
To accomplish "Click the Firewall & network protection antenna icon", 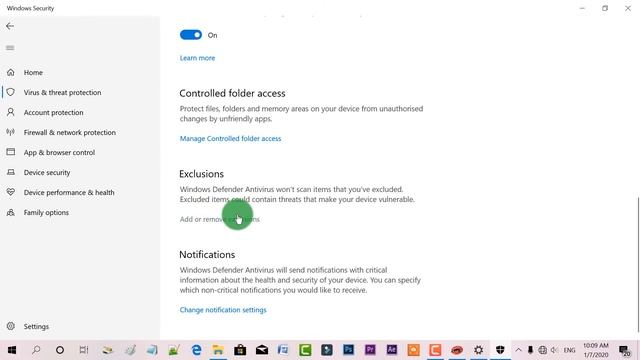I will pyautogui.click(x=11, y=132).
